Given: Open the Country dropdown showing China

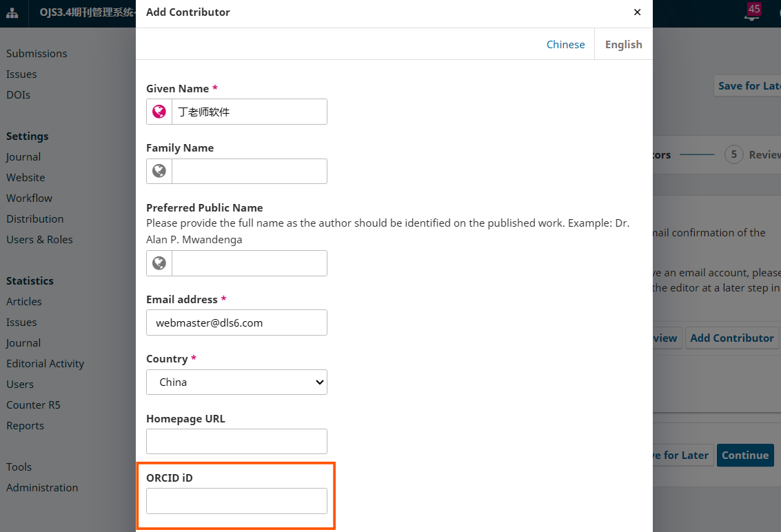Looking at the screenshot, I should click(x=236, y=382).
